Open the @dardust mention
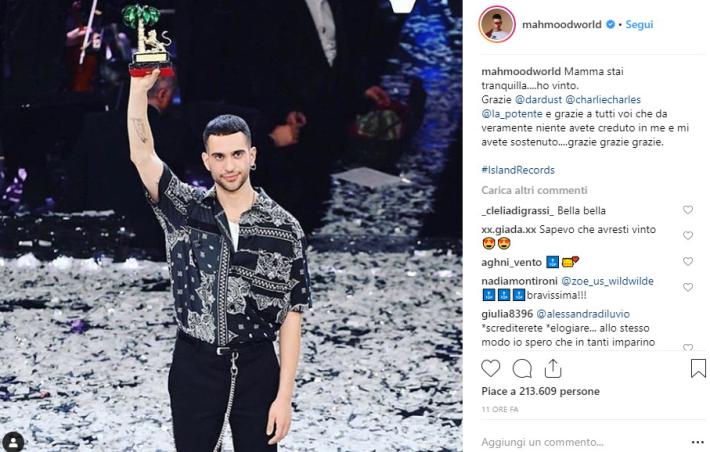This screenshot has height=452, width=710. coord(538,100)
